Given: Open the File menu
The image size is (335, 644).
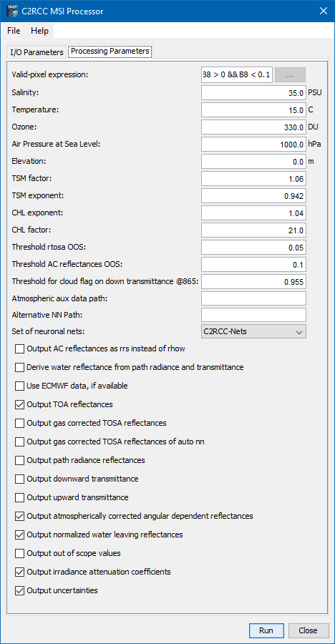Looking at the screenshot, I should tap(13, 31).
